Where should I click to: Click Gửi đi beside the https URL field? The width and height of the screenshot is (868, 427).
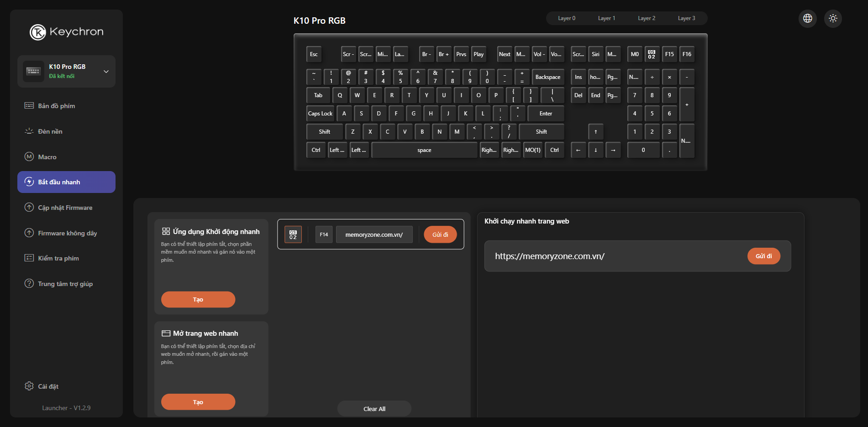pos(764,256)
